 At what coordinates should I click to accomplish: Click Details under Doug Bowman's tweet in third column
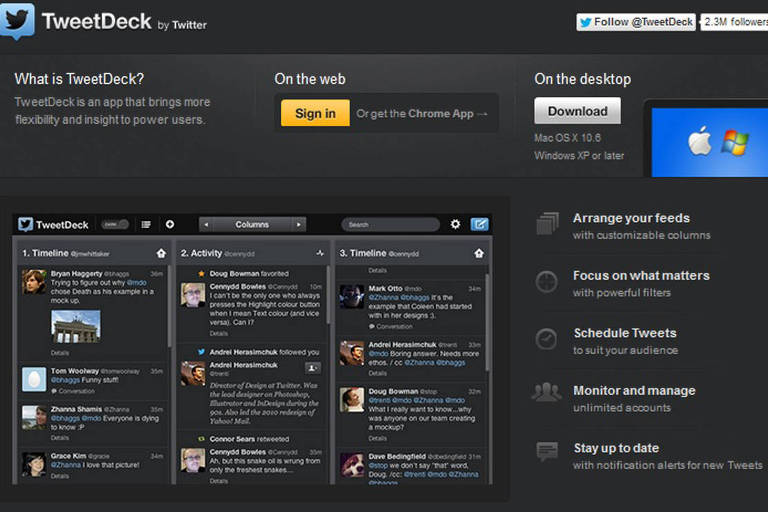click(x=378, y=439)
